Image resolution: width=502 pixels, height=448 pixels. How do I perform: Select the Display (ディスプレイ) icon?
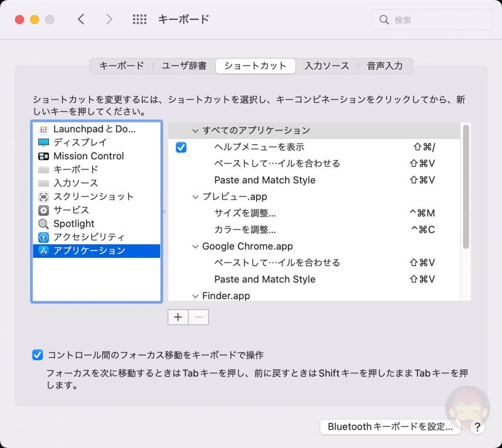click(x=43, y=142)
